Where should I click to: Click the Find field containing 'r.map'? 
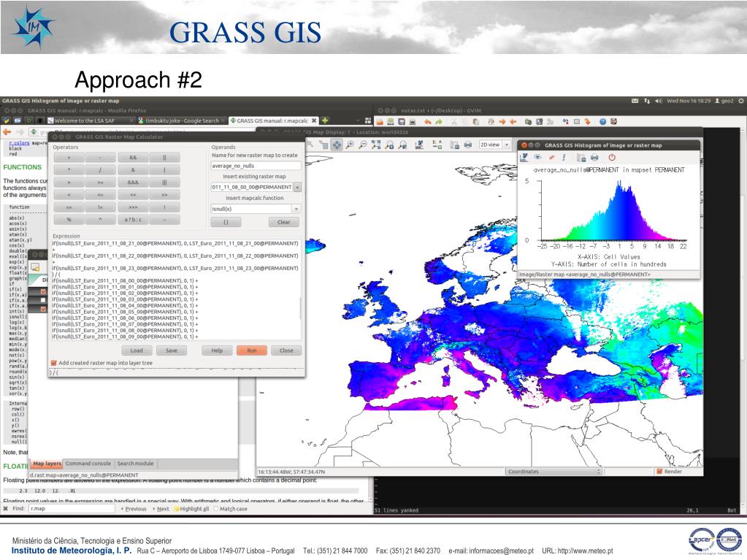coord(72,509)
